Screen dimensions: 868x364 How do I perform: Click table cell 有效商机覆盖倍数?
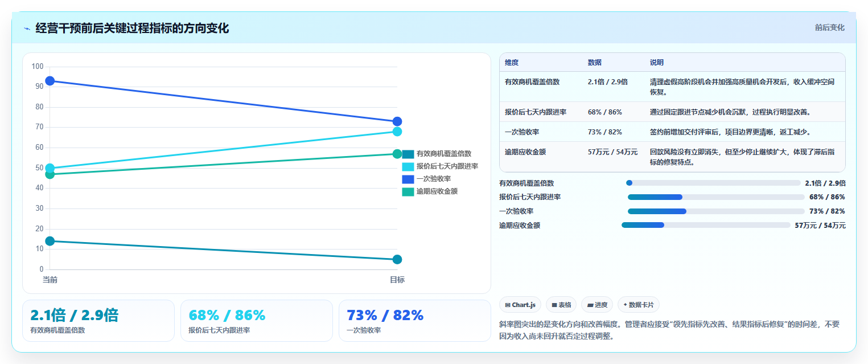(532, 81)
